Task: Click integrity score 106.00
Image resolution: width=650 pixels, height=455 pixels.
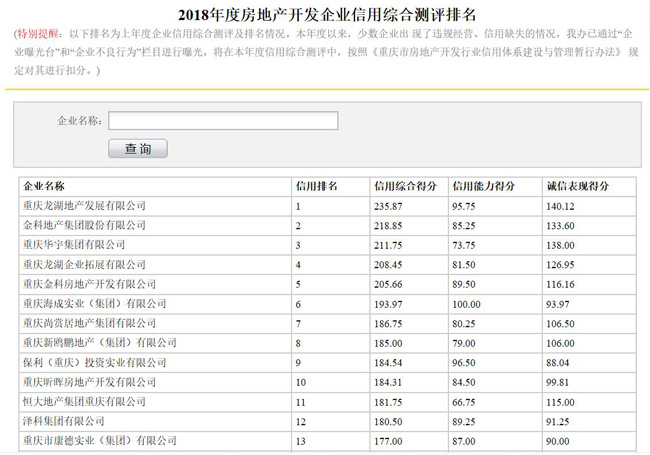Action: (x=560, y=344)
